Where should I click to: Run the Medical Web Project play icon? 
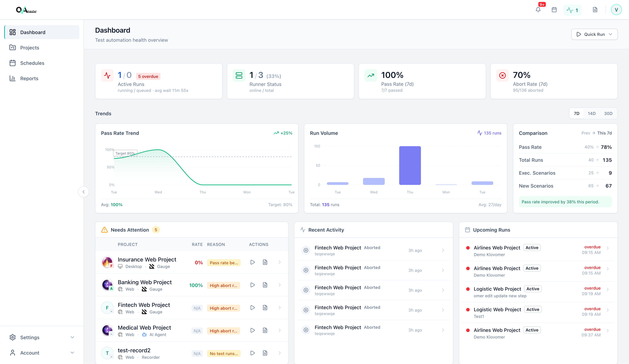pos(253,330)
